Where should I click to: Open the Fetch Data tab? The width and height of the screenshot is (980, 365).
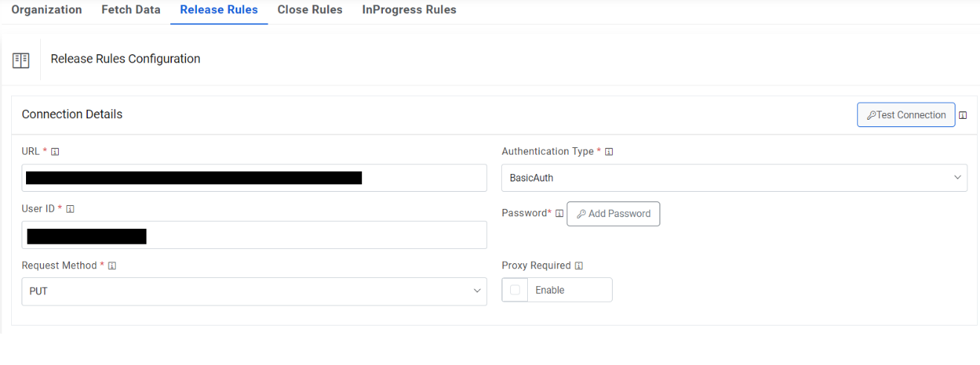[x=131, y=10]
